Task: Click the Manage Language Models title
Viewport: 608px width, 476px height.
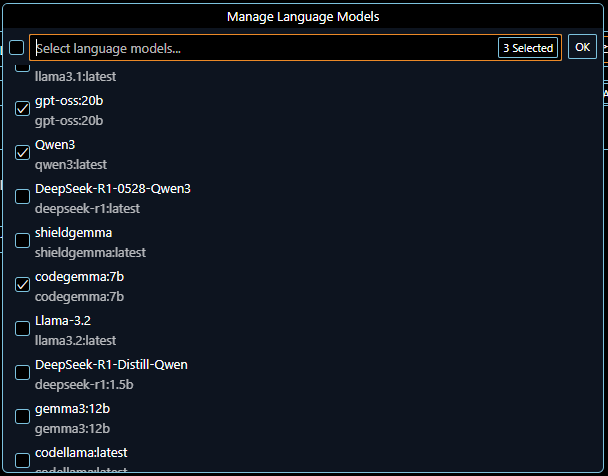Action: (303, 17)
